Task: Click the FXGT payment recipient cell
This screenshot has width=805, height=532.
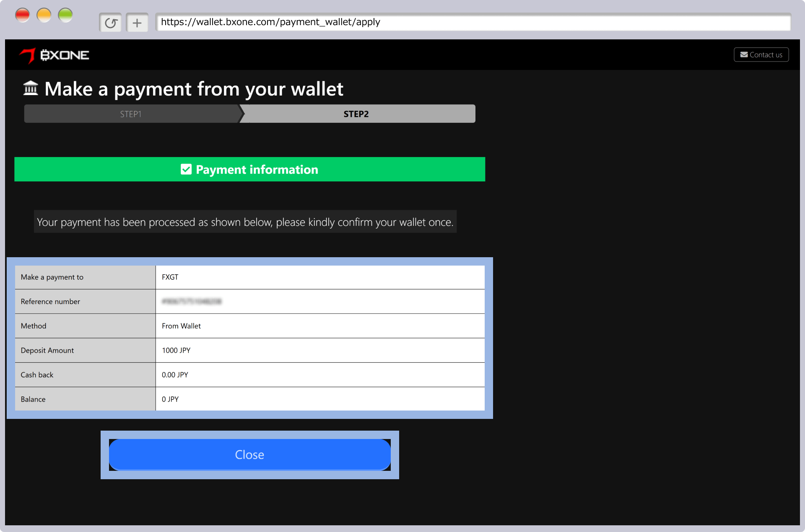Action: [170, 277]
